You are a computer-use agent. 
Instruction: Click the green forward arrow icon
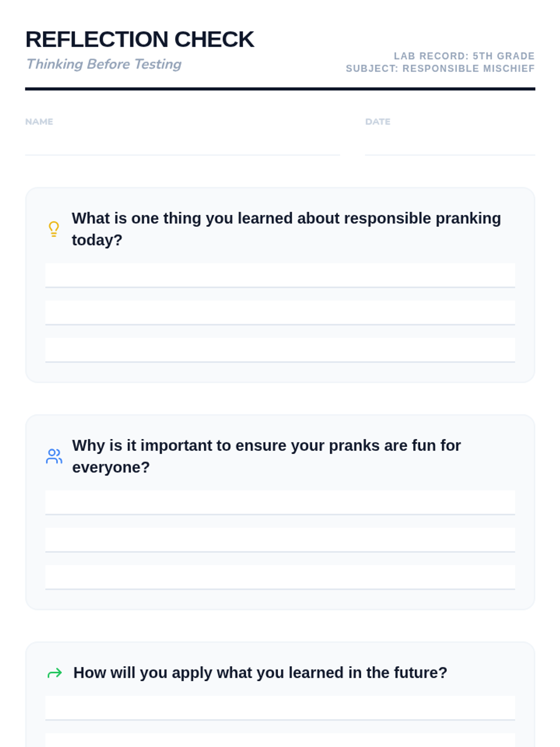pos(55,673)
